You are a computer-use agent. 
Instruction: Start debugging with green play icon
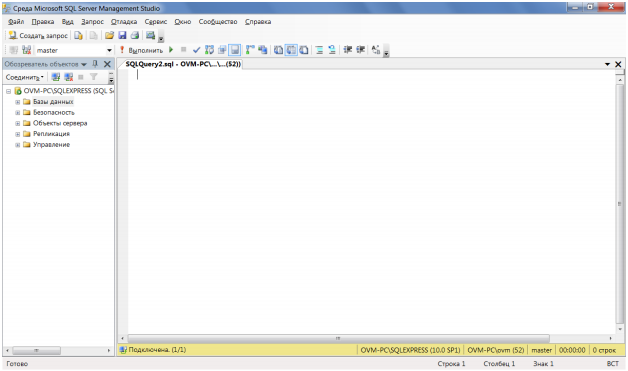(x=171, y=50)
